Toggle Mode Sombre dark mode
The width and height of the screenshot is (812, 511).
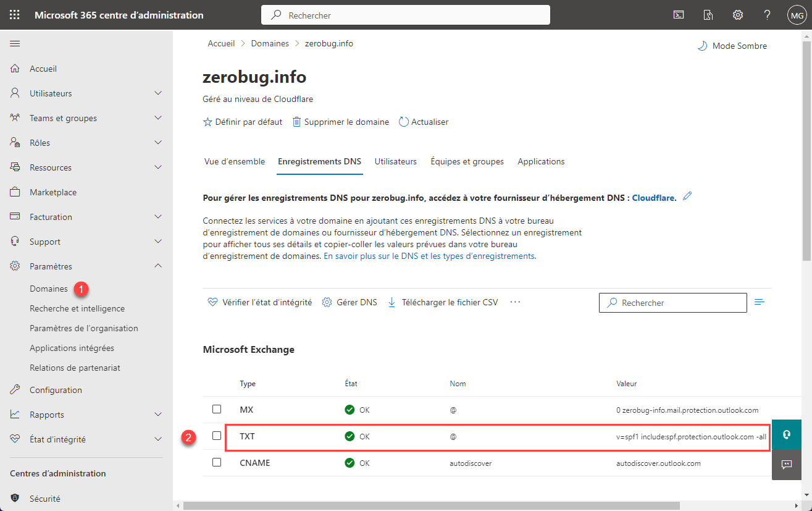[x=732, y=46]
